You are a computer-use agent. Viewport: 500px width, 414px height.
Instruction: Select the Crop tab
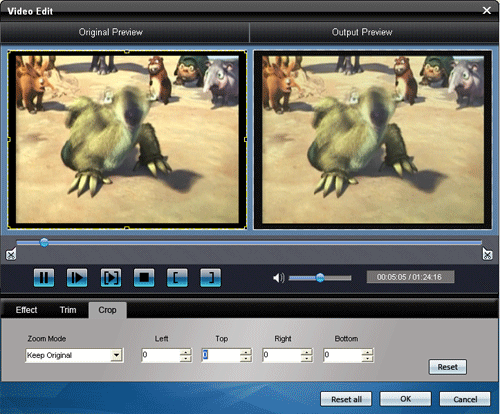(x=107, y=310)
